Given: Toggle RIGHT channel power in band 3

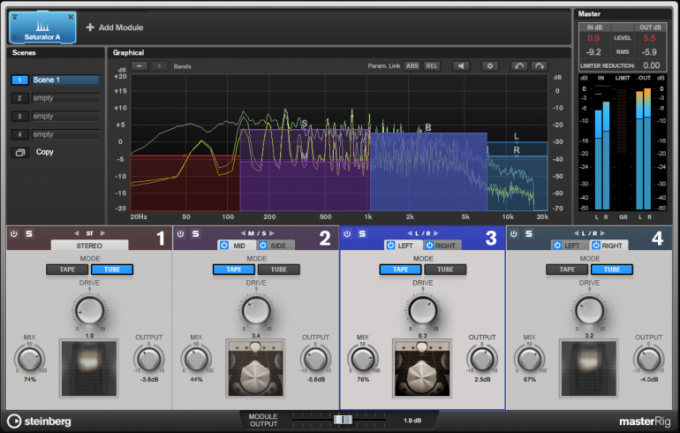Looking at the screenshot, I should (x=429, y=246).
